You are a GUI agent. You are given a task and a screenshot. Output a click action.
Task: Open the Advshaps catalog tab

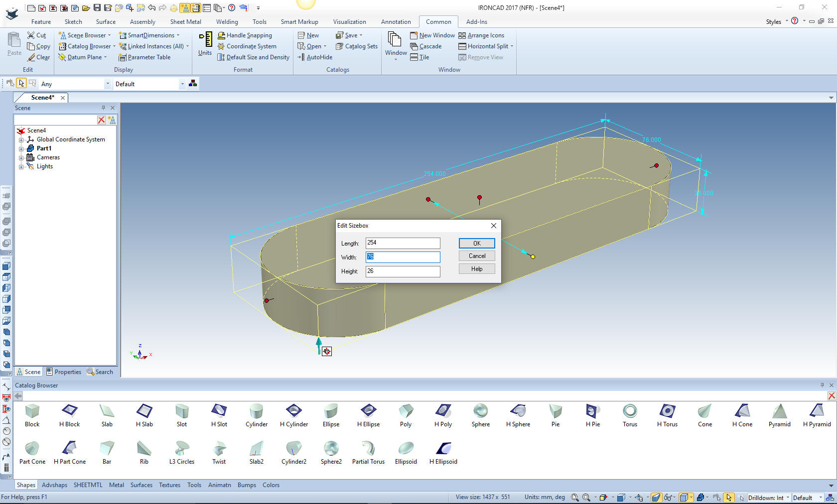coord(54,485)
